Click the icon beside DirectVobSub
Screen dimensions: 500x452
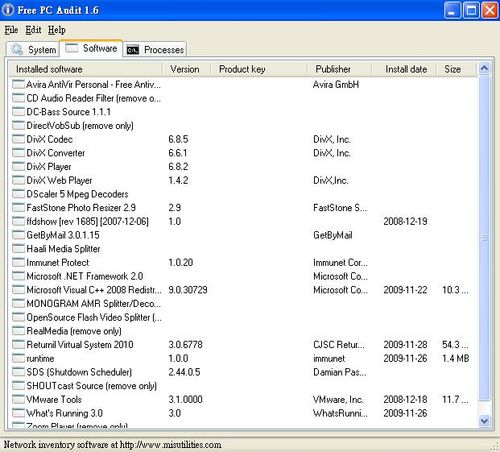pyautogui.click(x=18, y=125)
